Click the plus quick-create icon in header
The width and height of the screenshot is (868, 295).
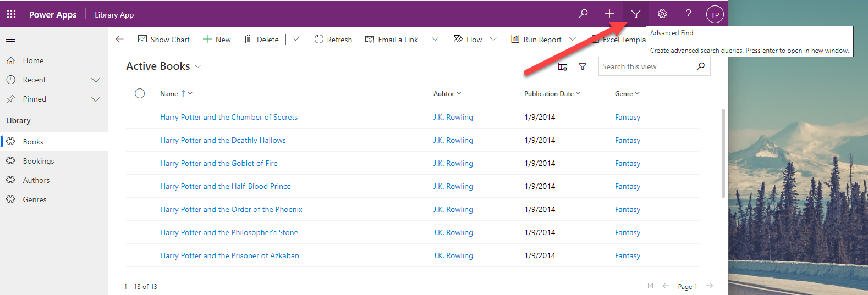609,14
